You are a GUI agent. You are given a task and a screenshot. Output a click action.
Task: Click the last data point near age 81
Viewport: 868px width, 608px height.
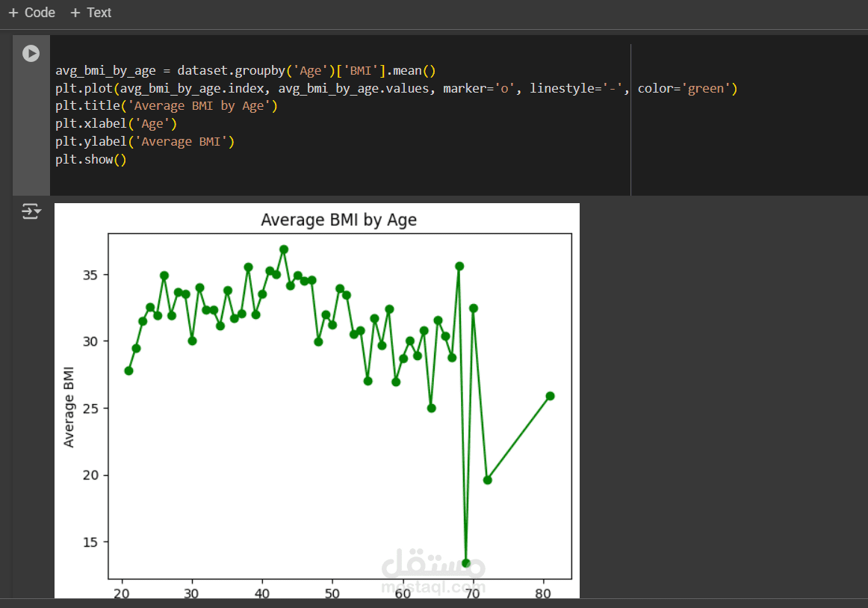550,396
